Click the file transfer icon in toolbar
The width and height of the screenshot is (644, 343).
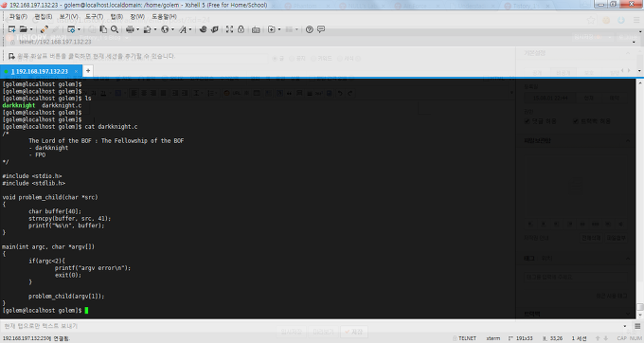(147, 29)
